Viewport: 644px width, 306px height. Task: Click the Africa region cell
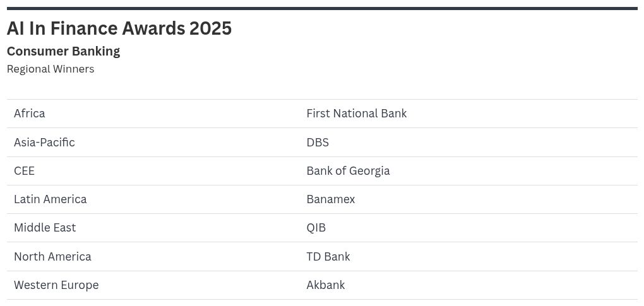point(30,114)
